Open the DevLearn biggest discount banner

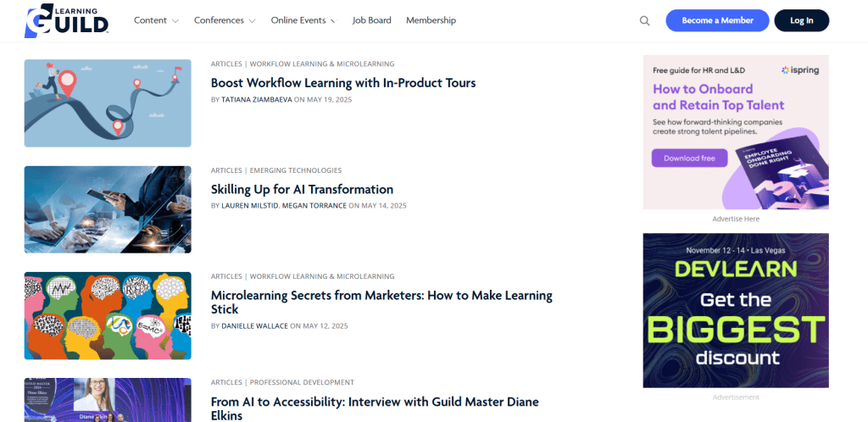[x=736, y=310]
